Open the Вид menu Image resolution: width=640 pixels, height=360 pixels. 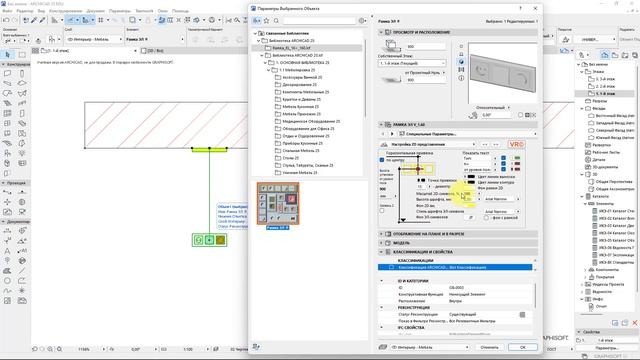point(41,11)
